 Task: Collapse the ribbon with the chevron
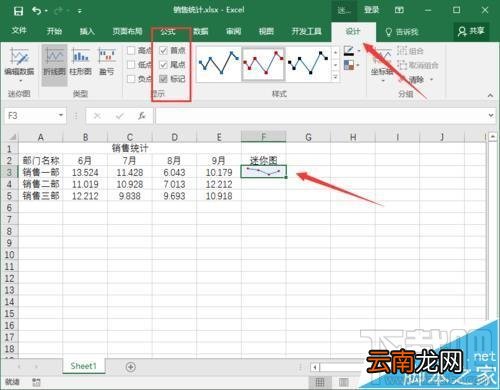490,95
